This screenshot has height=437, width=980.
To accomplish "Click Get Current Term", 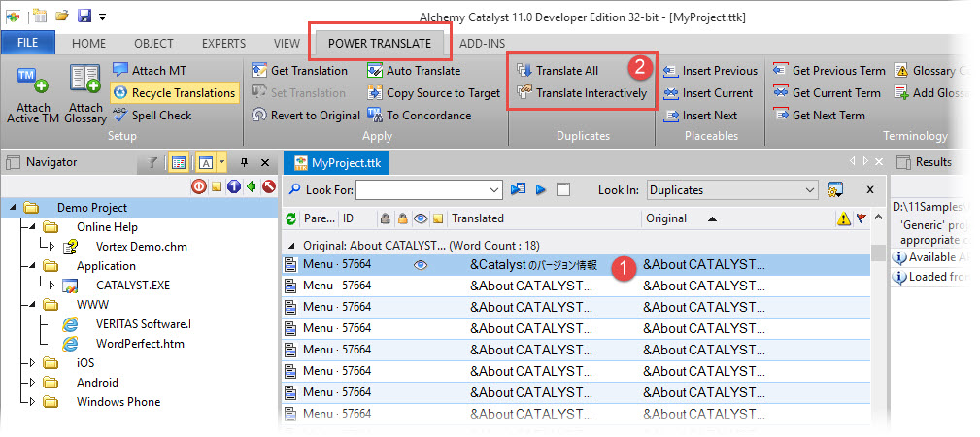I will click(x=827, y=93).
